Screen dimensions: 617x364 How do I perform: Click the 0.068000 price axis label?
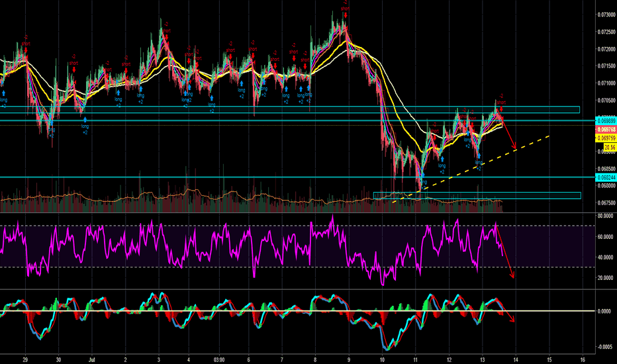[x=606, y=186]
